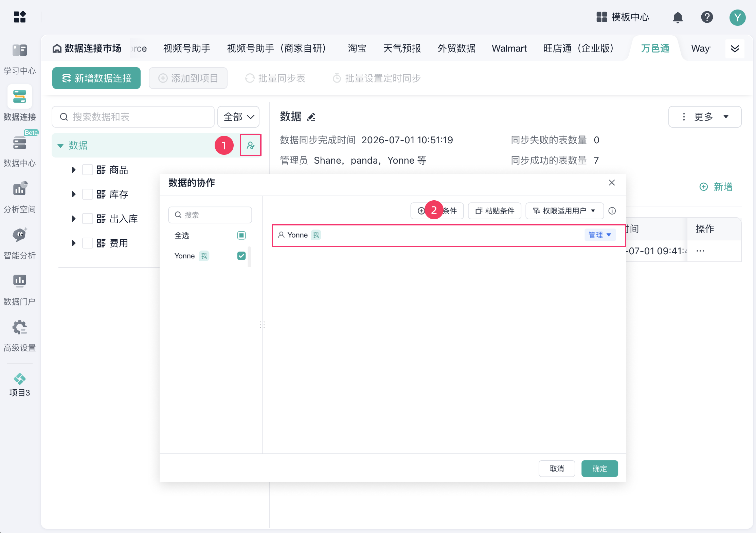756x533 pixels.
Task: Check the 出入库 checkbox
Action: point(88,219)
